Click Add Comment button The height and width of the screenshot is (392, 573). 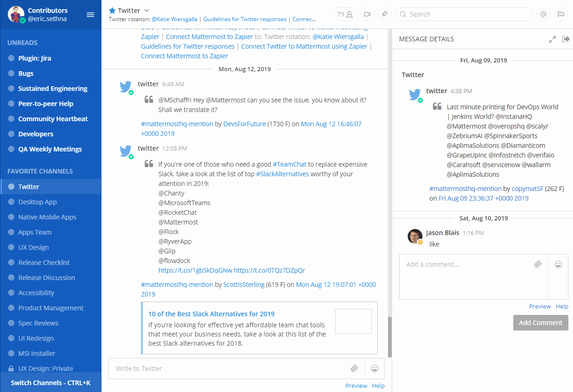540,323
